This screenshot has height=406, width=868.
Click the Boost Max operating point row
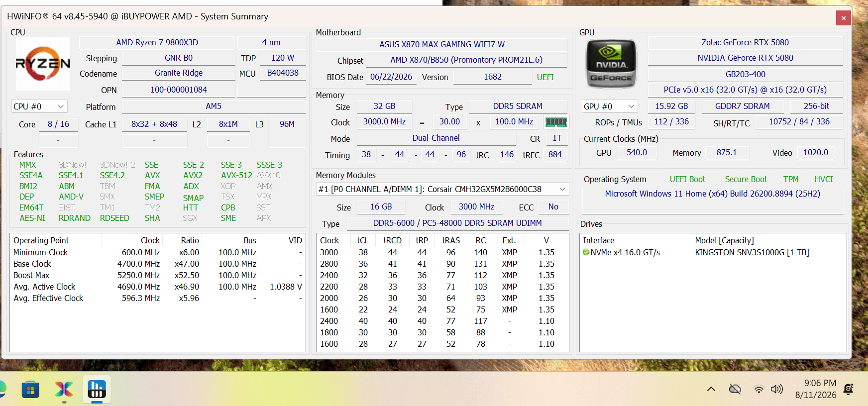coord(157,275)
